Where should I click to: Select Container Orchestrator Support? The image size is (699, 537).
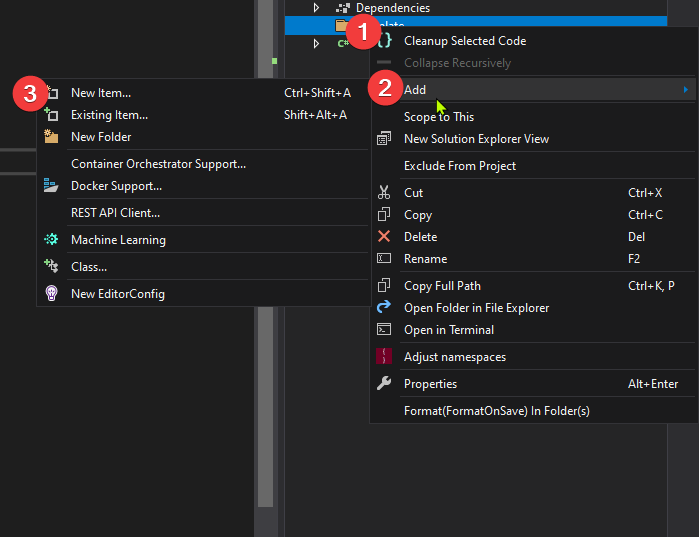pos(158,164)
